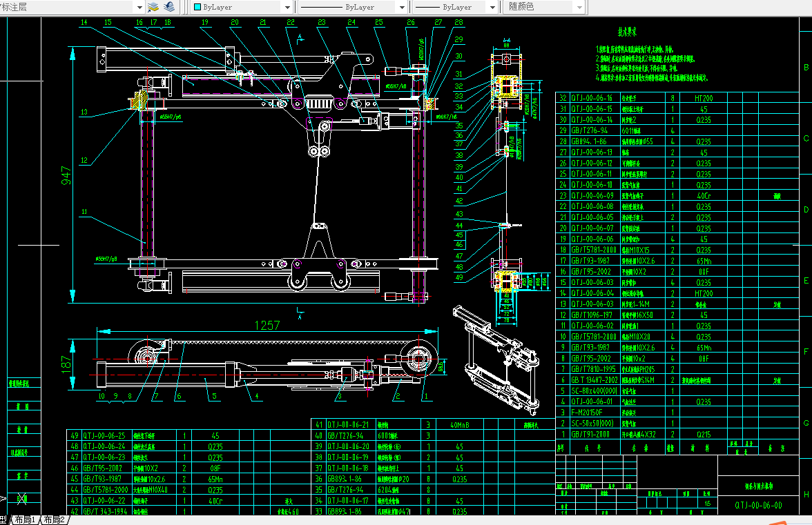Click material 40MnB in row 41
The height and width of the screenshot is (525, 812).
(x=459, y=425)
